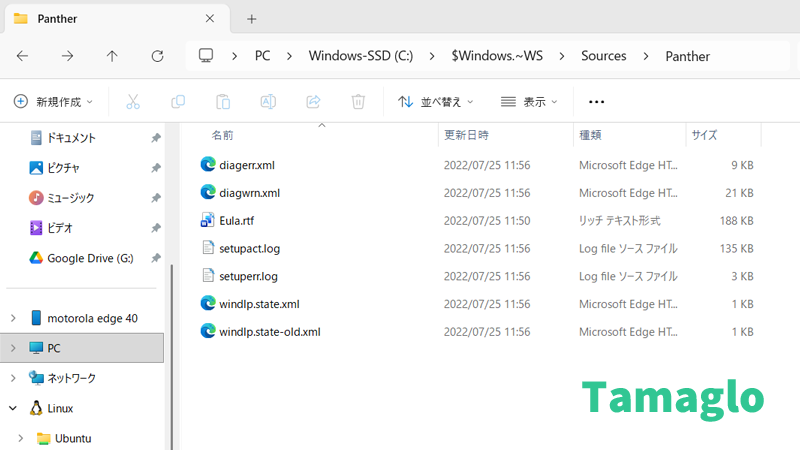Click the Paste clipboard icon
The width and height of the screenshot is (800, 450).
223,102
